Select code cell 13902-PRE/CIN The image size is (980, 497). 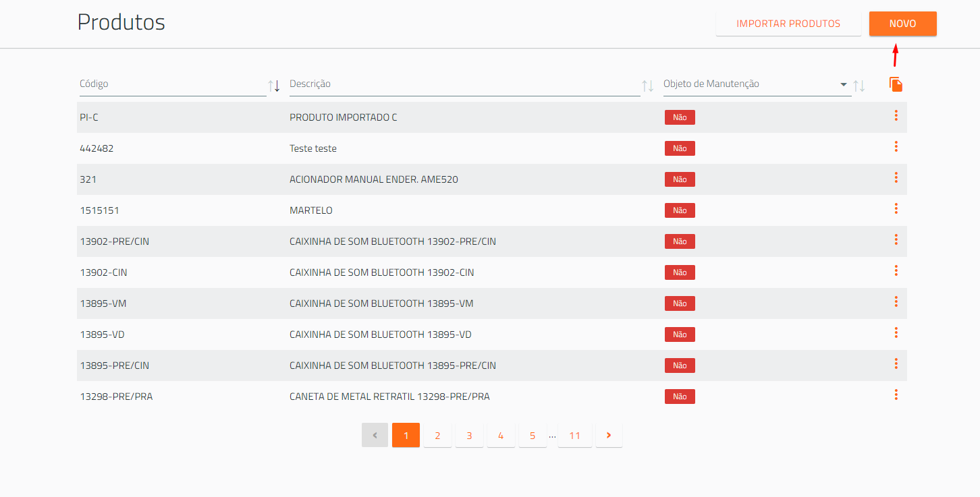coord(114,241)
